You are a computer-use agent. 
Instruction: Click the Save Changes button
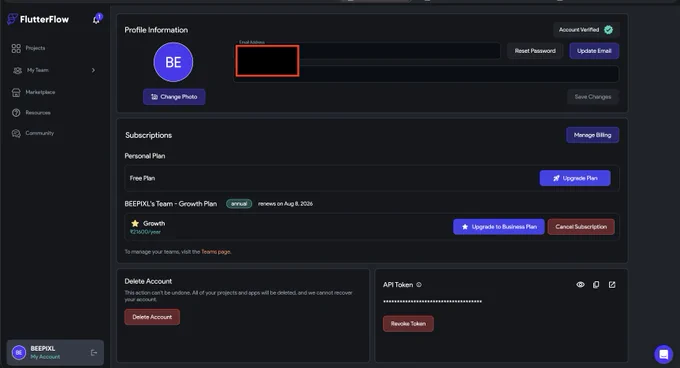point(592,97)
